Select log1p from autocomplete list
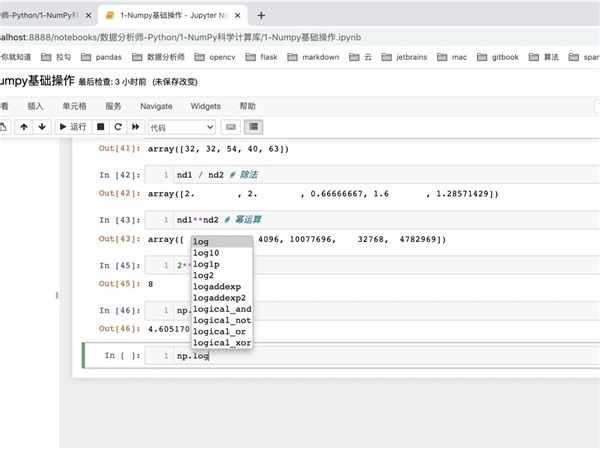The width and height of the screenshot is (600, 450). point(222,264)
